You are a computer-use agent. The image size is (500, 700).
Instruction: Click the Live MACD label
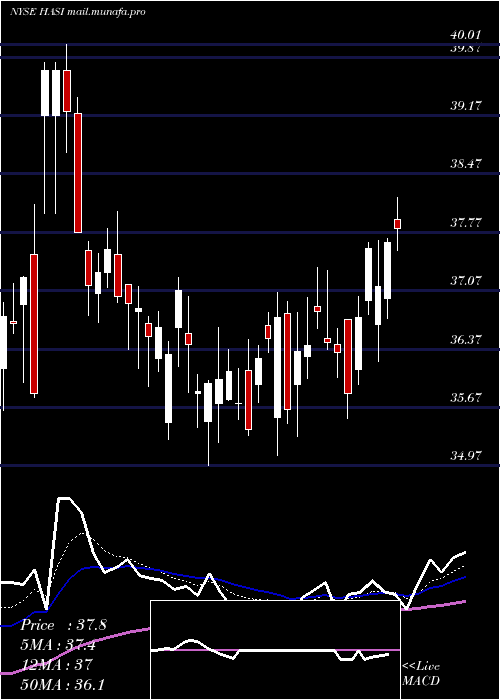421,674
